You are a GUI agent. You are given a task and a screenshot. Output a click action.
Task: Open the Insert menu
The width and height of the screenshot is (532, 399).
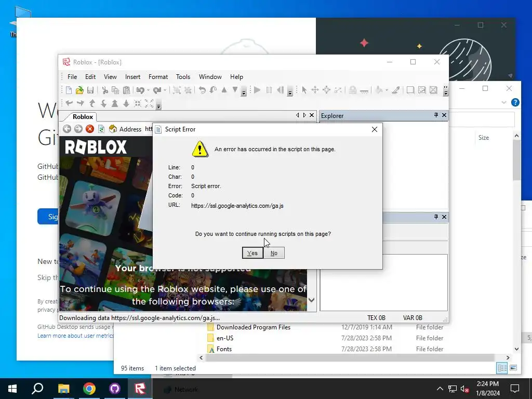pyautogui.click(x=132, y=77)
